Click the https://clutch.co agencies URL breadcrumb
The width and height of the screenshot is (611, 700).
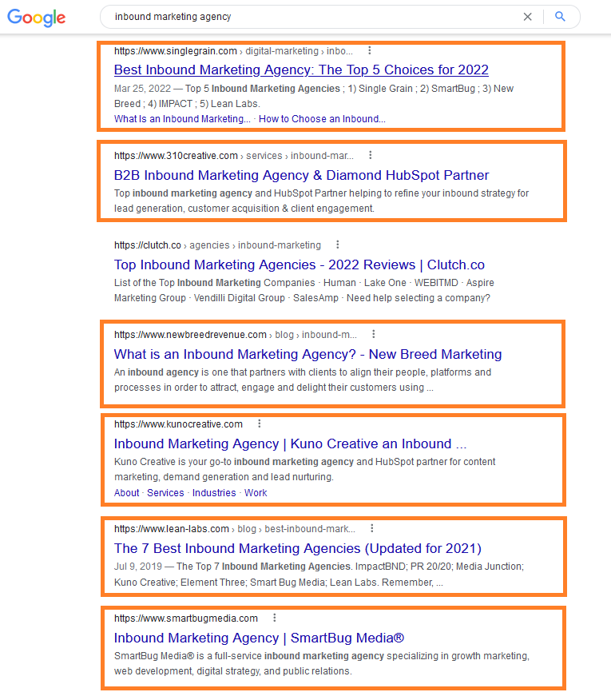pos(217,245)
